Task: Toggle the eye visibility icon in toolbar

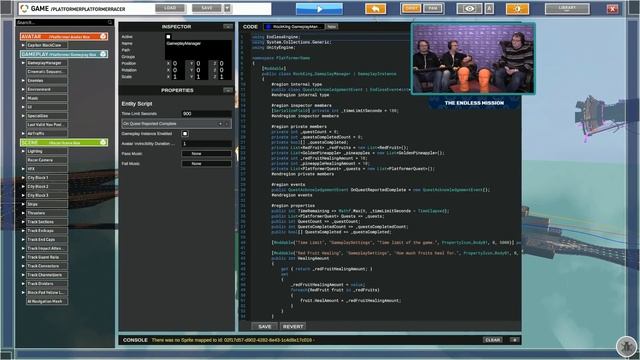Action: pos(469,9)
